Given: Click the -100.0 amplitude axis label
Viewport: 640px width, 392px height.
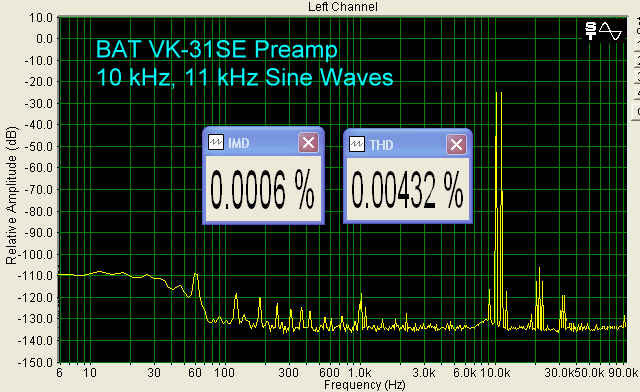Looking at the screenshot, I should [x=36, y=255].
